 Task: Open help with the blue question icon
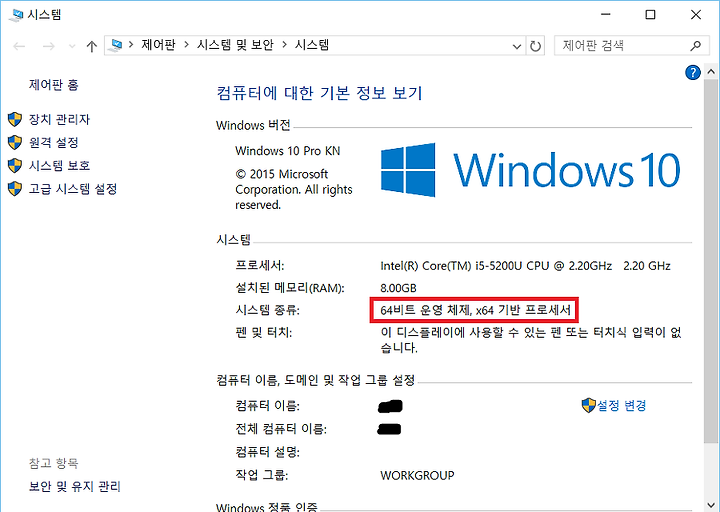692,73
